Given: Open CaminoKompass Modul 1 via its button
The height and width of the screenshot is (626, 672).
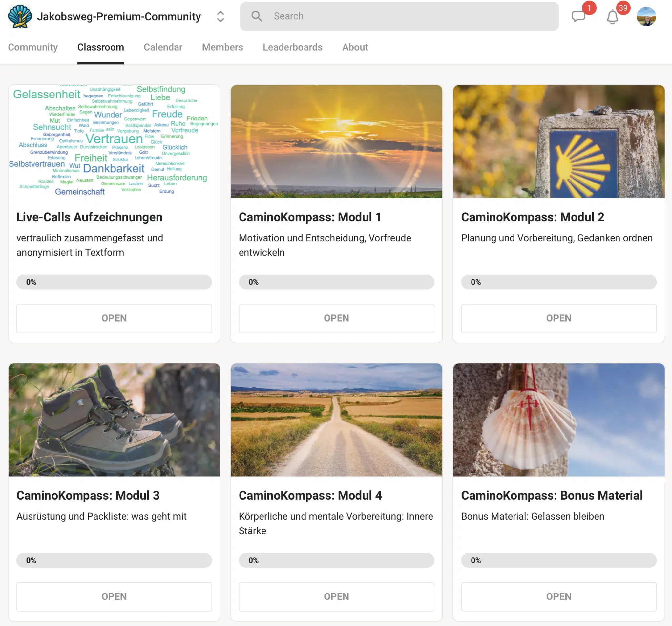Looking at the screenshot, I should tap(336, 318).
